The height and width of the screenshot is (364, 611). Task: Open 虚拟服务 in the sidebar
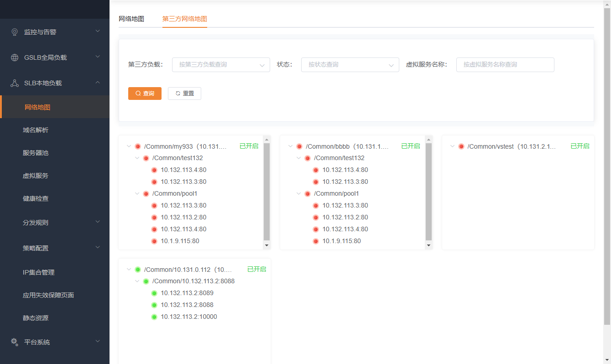coord(36,176)
